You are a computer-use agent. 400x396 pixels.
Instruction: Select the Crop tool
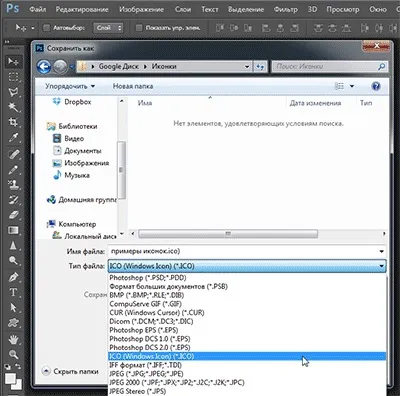click(x=13, y=122)
